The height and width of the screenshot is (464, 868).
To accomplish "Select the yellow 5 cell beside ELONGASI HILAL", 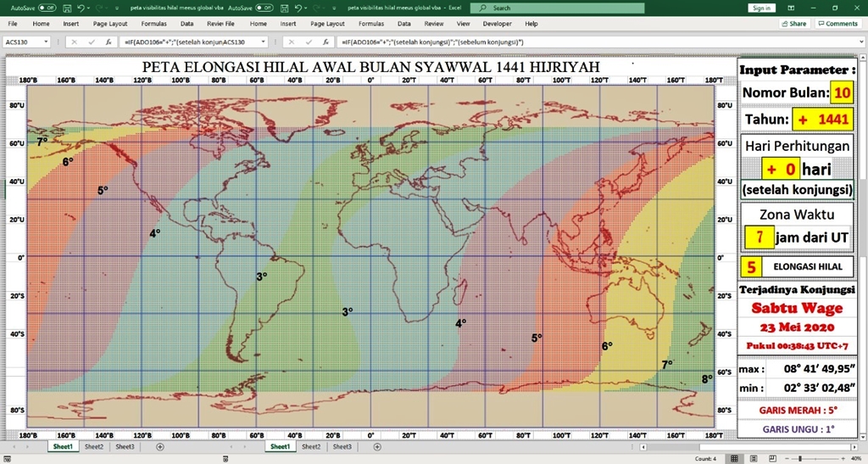I will point(751,267).
